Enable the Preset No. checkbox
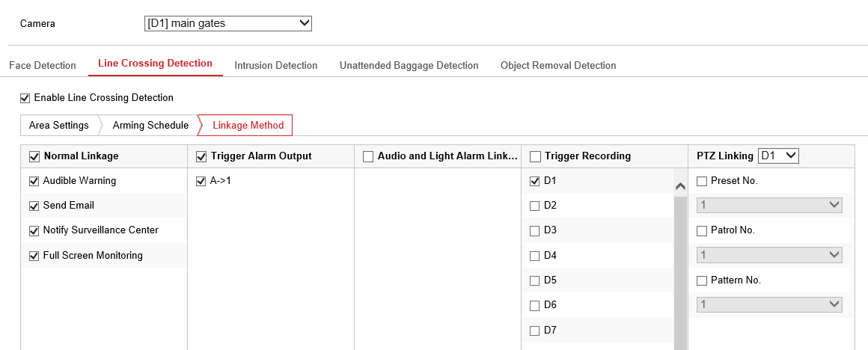 [x=702, y=181]
